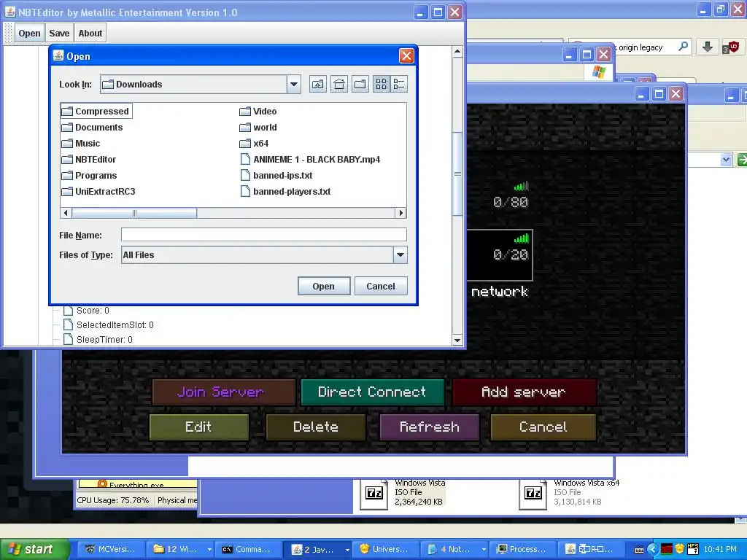Cancel the Open file dialog
747x560 pixels.
click(381, 286)
